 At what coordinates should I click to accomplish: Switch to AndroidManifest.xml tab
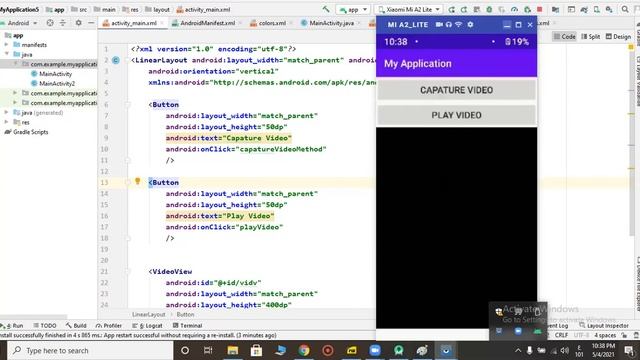pyautogui.click(x=207, y=23)
